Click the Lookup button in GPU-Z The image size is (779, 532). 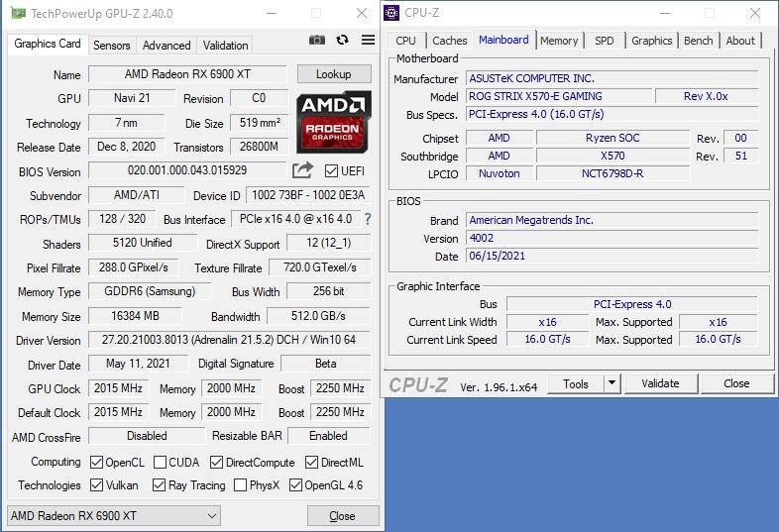(x=334, y=74)
